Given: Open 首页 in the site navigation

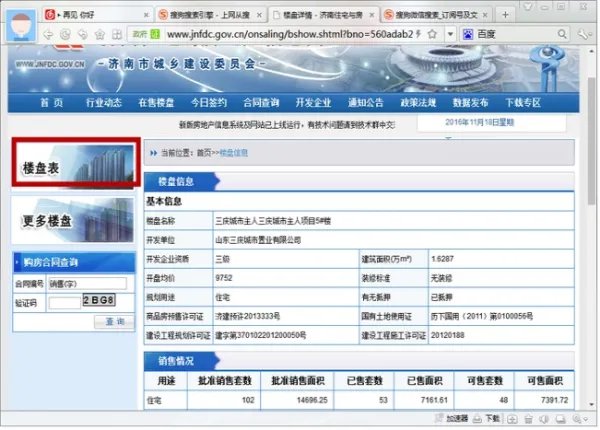Looking at the screenshot, I should (52, 103).
